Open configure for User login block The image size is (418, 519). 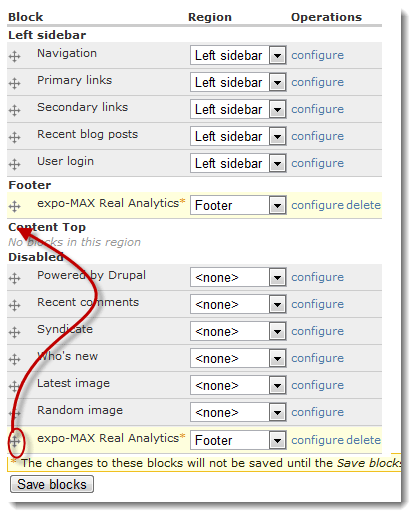[317, 163]
